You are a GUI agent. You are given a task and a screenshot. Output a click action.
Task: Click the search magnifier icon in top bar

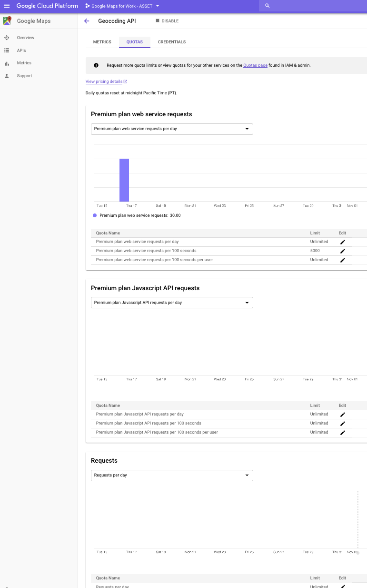267,6
